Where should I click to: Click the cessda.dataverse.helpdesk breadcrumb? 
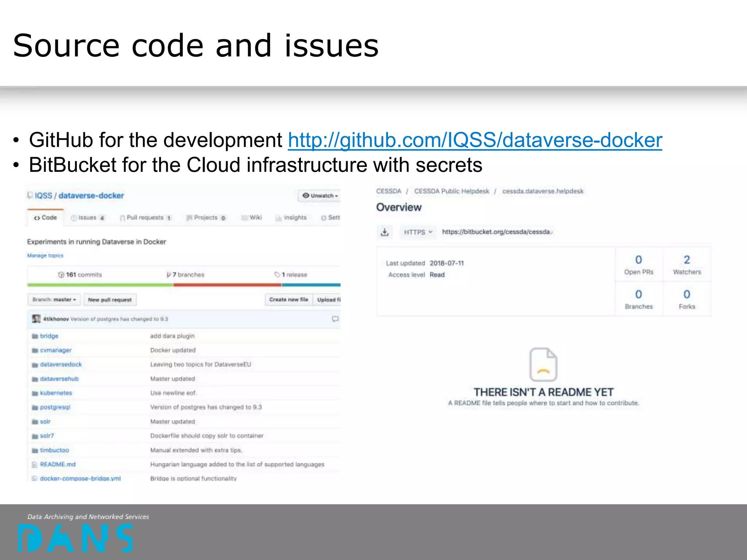point(543,191)
